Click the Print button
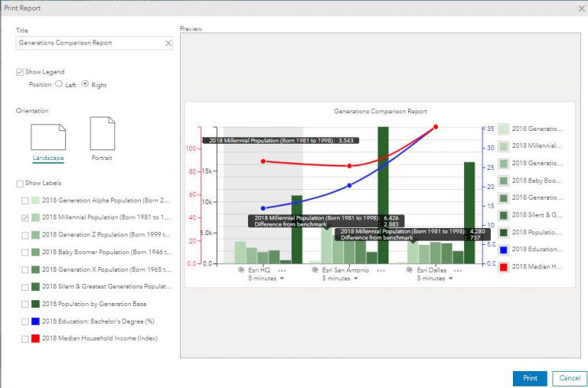This screenshot has height=388, width=588. 530,378
